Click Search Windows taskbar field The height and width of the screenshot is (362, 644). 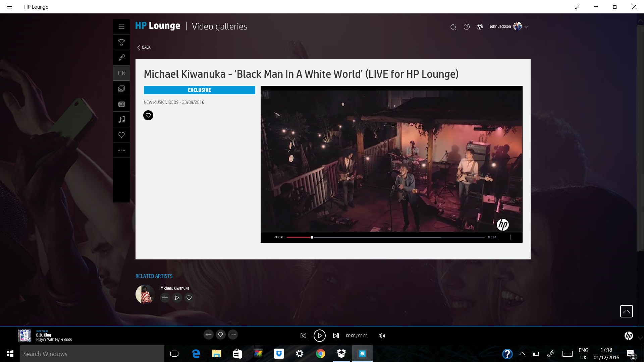[92, 354]
